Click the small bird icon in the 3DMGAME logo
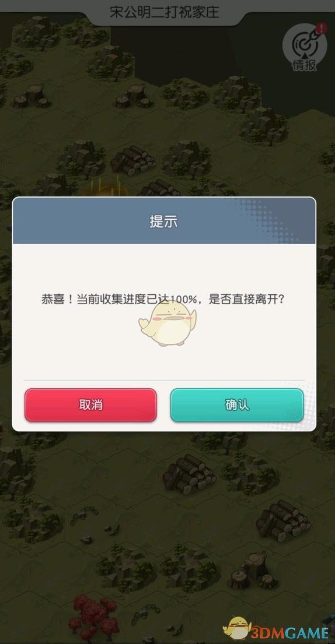The height and width of the screenshot is (644, 335). [x=237, y=628]
